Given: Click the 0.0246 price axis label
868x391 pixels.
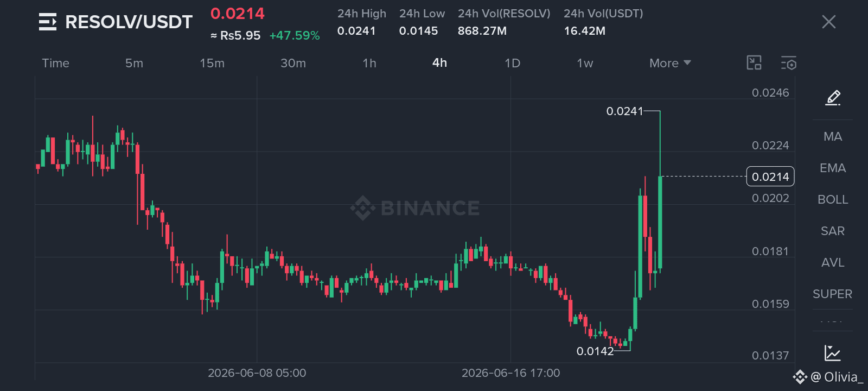Looking at the screenshot, I should 770,93.
